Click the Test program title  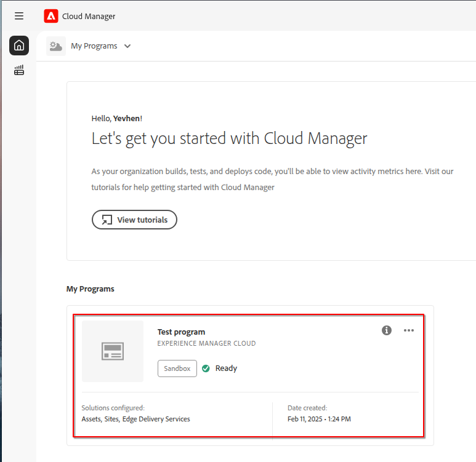(181, 332)
